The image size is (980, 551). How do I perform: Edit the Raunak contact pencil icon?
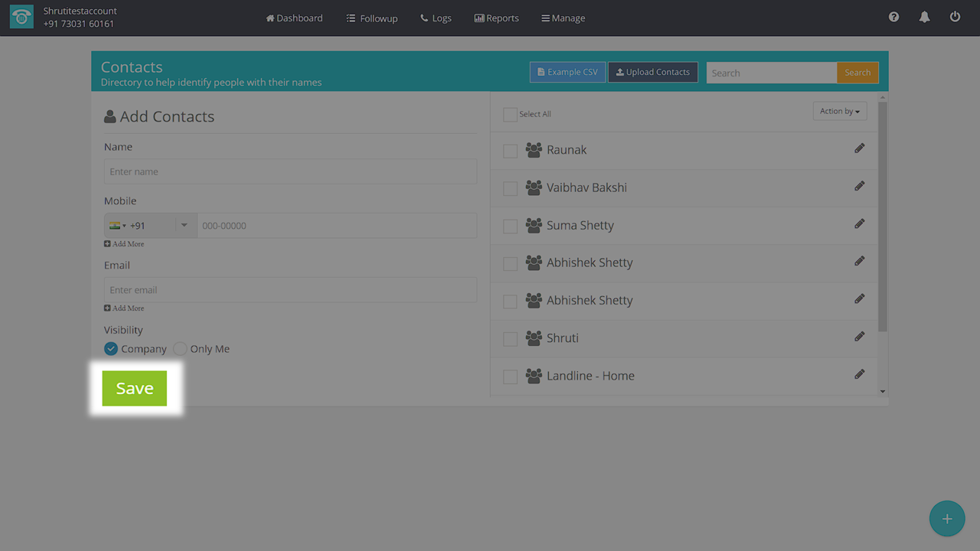point(859,148)
